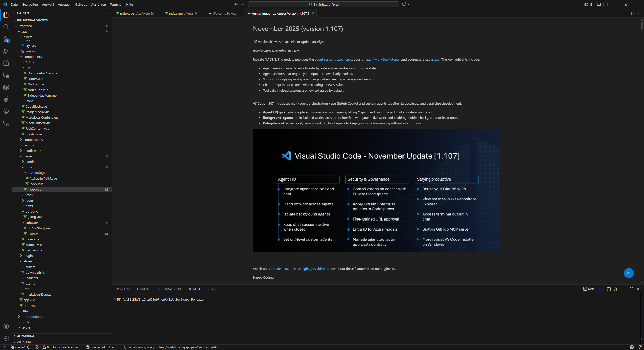Open the 'Terminal' menu
This screenshot has width=644, height=350.
point(116,4)
